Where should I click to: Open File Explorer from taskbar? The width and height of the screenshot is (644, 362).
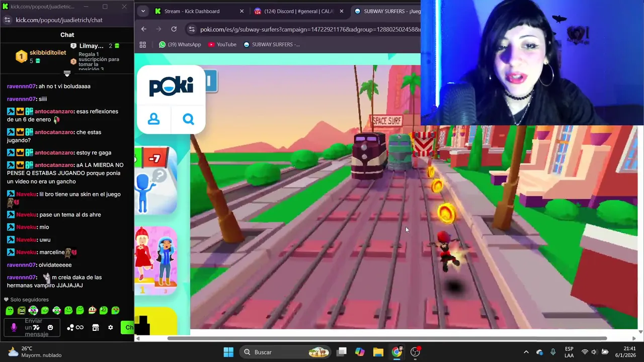point(378,352)
